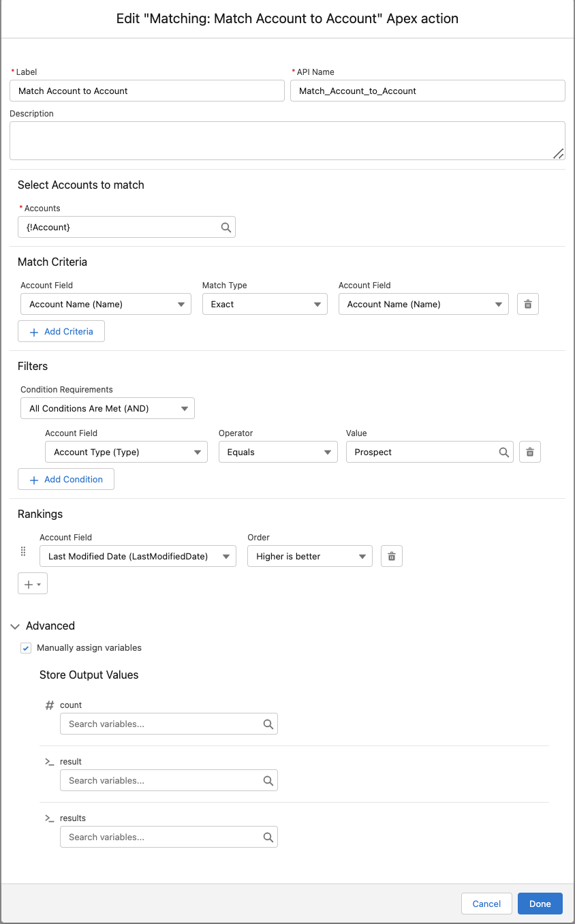Click the Add Condition button
Screen dimensions: 575x924
point(66,480)
